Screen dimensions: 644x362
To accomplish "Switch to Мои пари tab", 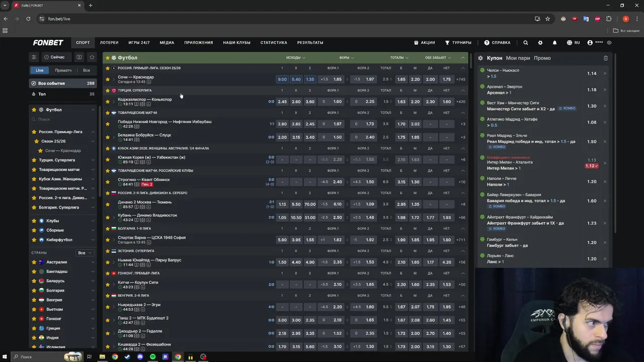I will pyautogui.click(x=518, y=58).
